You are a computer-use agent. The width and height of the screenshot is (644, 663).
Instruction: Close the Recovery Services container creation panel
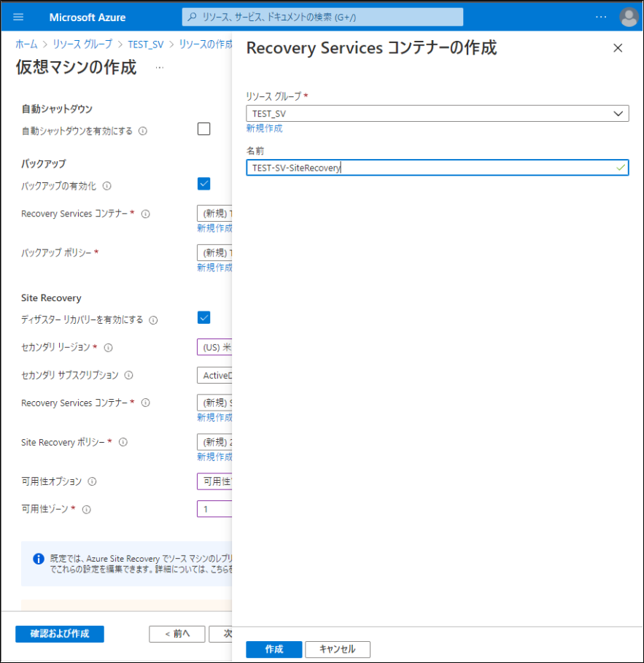pyautogui.click(x=618, y=48)
